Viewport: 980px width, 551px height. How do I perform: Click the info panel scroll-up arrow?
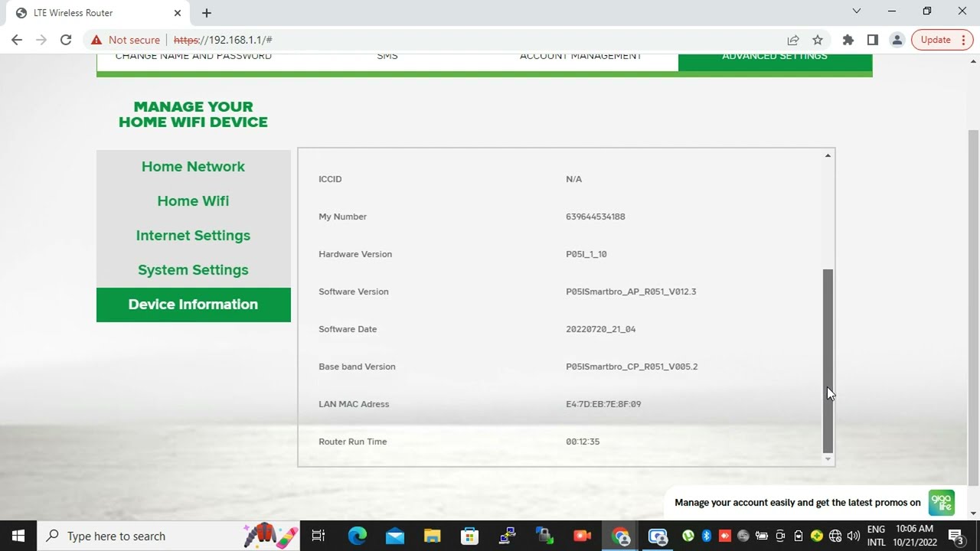pyautogui.click(x=828, y=155)
